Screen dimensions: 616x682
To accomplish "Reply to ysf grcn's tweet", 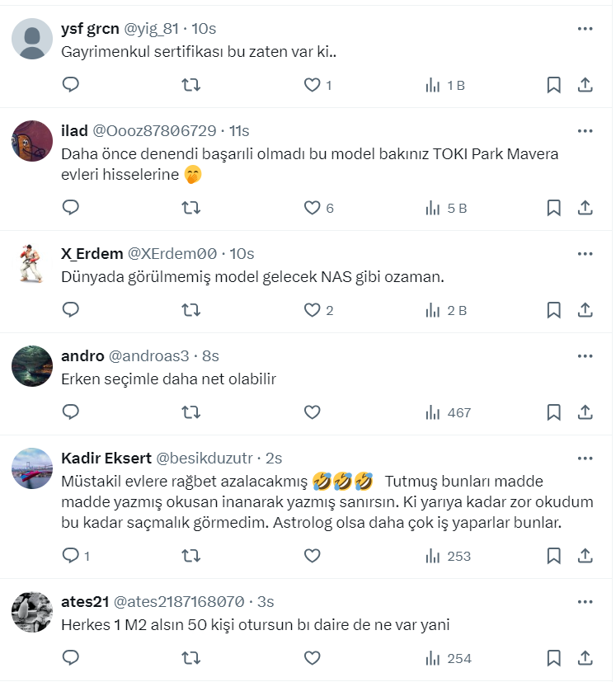I will (x=71, y=85).
